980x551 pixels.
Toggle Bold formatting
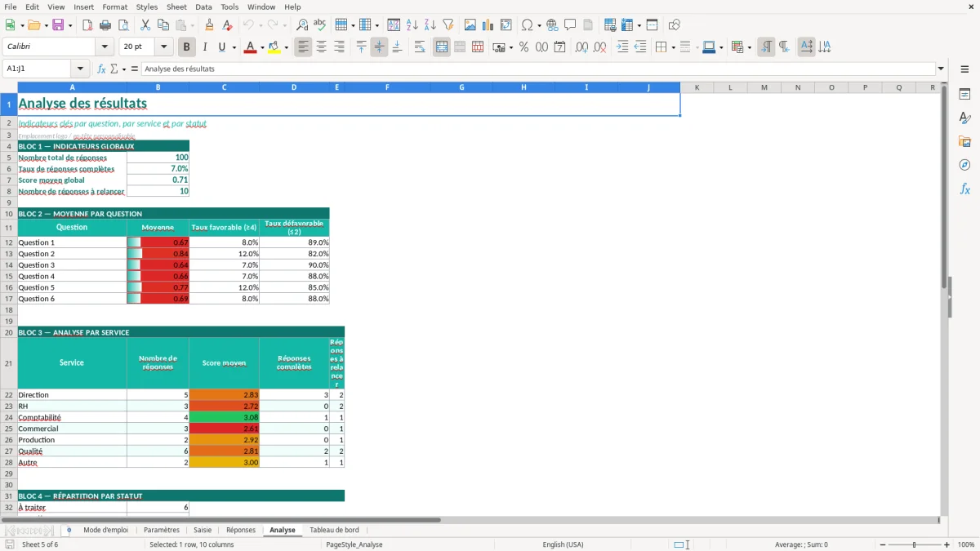tap(187, 47)
